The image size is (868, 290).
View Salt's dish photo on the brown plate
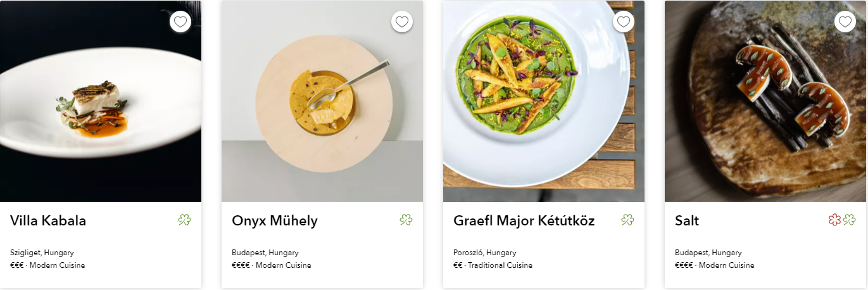pos(765,101)
